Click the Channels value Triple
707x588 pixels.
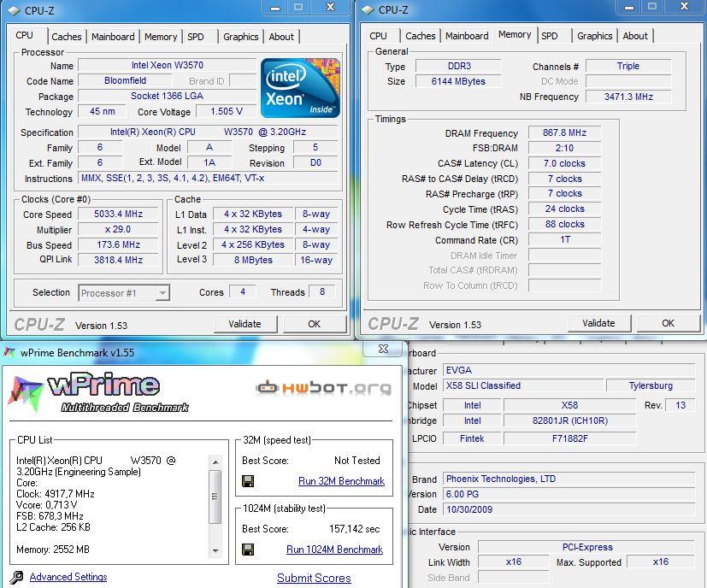click(628, 67)
